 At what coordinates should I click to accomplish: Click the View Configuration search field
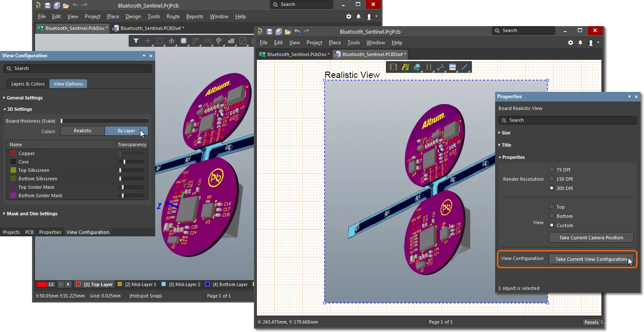pos(78,68)
